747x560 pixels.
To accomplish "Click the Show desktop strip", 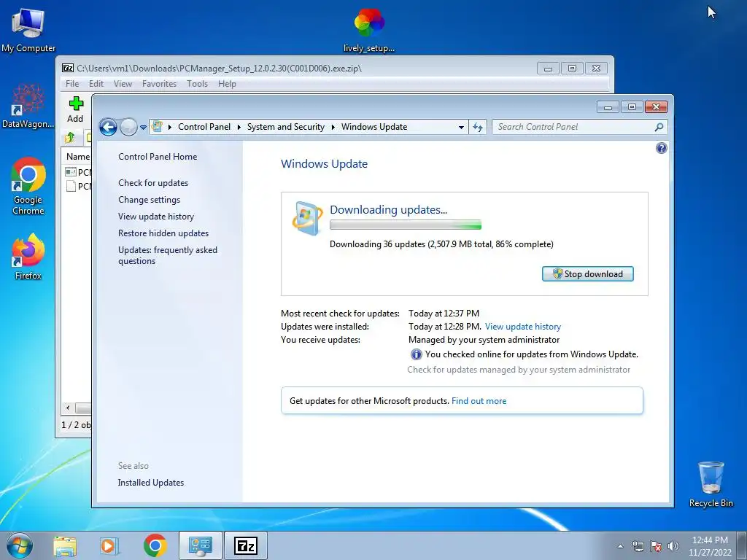I will point(742,545).
